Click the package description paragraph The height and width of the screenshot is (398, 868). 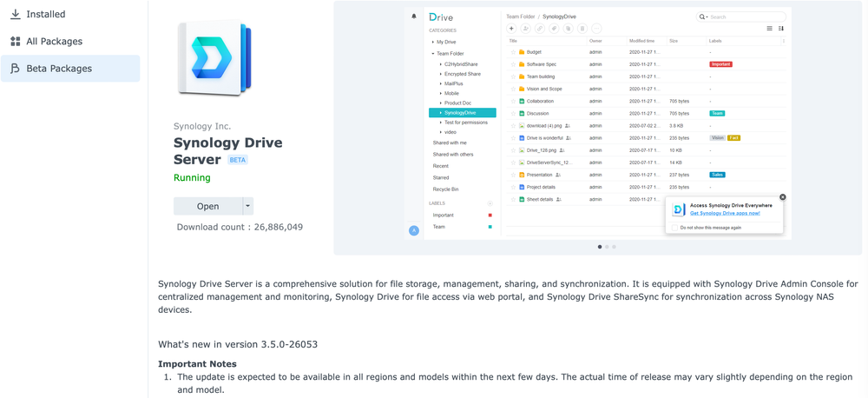[508, 296]
